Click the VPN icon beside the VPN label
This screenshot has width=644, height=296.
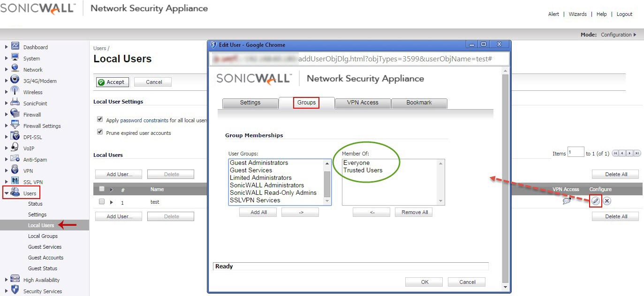click(x=15, y=170)
